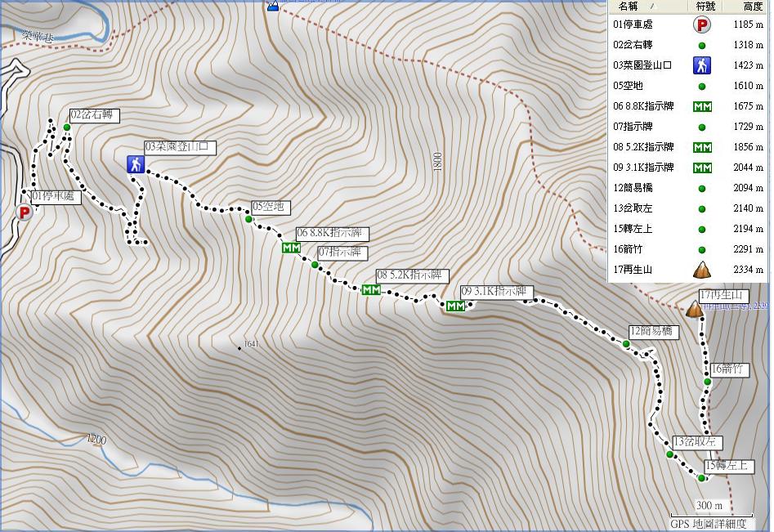
Task: Click the green dot beside 02岔右轉 on the map
Action: (67, 127)
